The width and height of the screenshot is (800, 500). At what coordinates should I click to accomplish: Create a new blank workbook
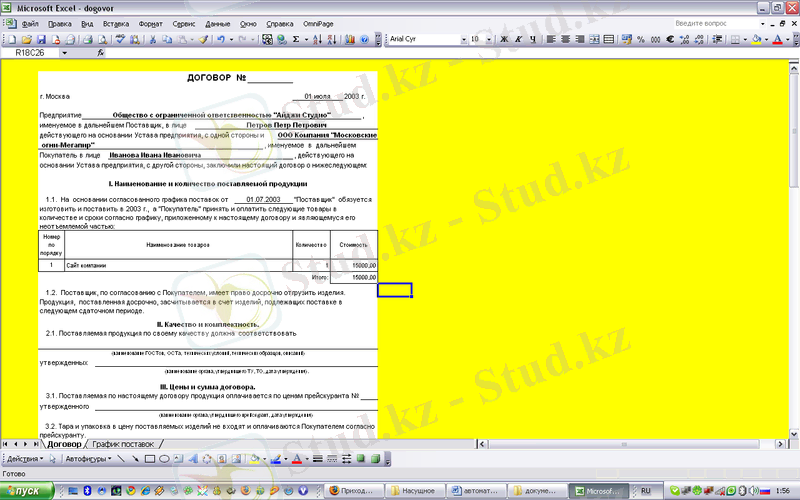[x=13, y=39]
